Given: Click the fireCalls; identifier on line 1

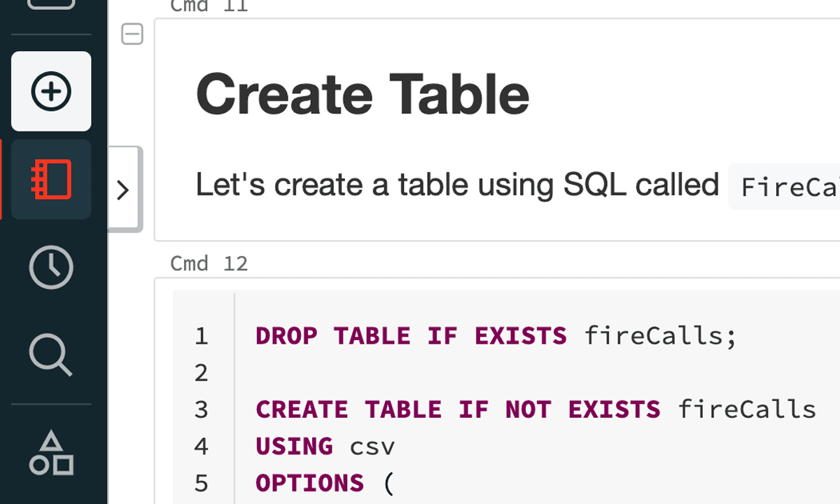Looking at the screenshot, I should (x=661, y=335).
